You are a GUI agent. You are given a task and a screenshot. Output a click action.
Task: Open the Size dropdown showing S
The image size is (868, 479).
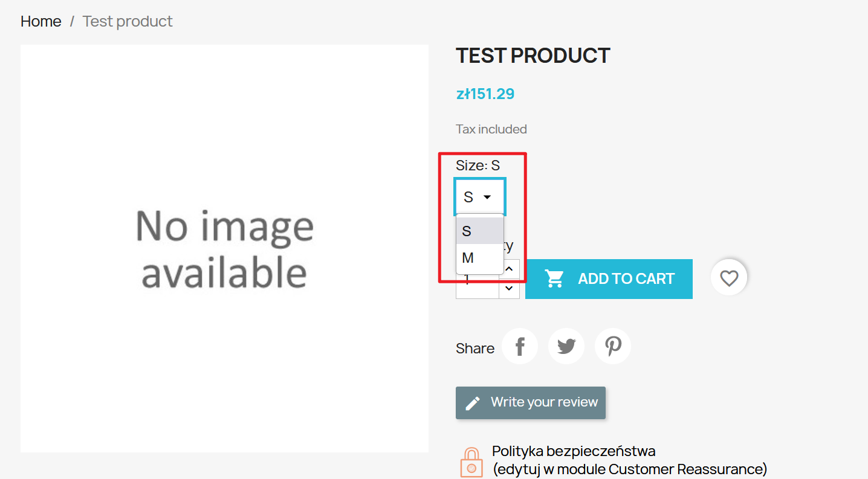pyautogui.click(x=479, y=197)
